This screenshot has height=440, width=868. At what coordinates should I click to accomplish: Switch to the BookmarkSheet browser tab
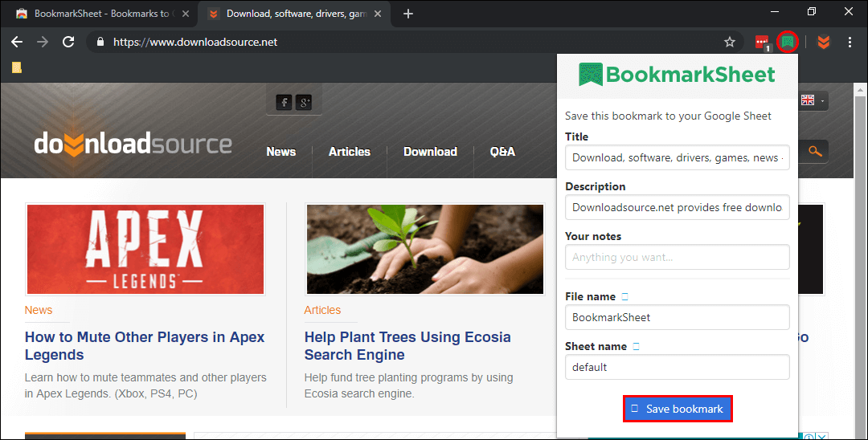pos(102,14)
